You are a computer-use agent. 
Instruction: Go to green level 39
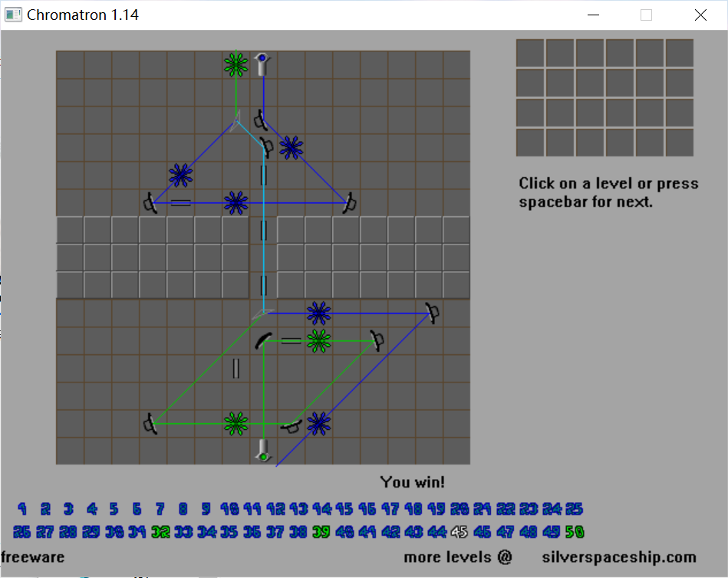coord(321,531)
